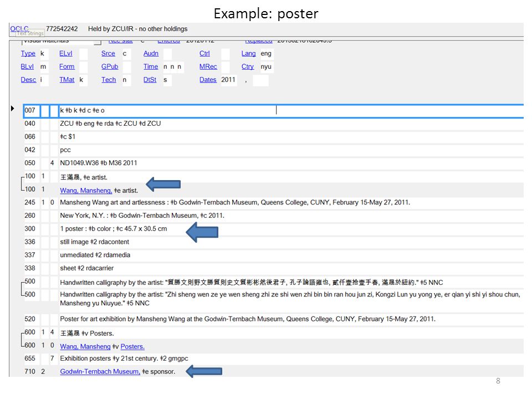Click the Ctry value field nyu
Screen dimensions: 532x399
[267, 67]
